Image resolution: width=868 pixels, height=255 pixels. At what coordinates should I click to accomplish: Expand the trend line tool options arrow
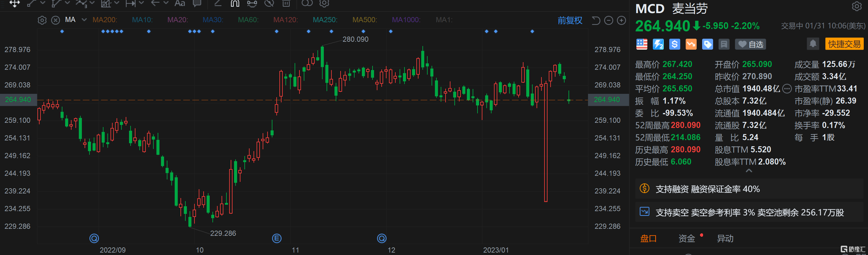coord(43,3)
